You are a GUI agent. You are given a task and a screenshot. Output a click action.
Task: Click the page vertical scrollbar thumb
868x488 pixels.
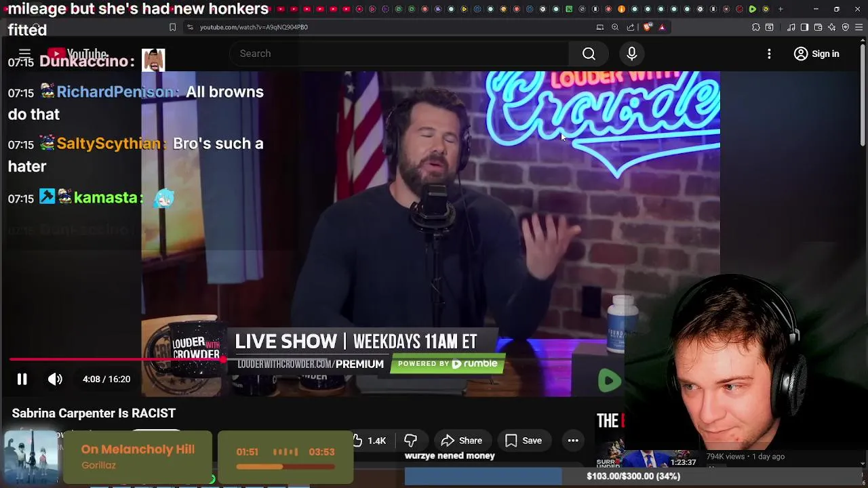pyautogui.click(x=863, y=95)
